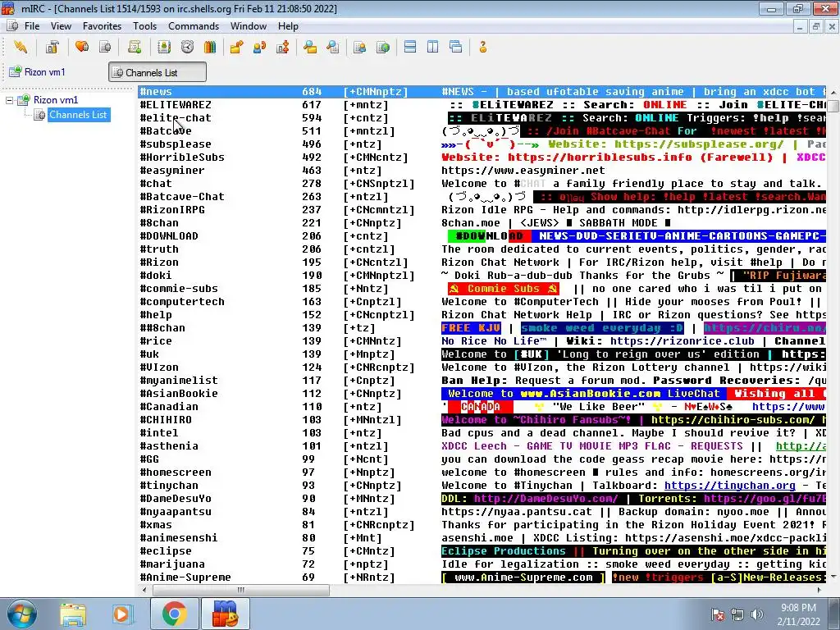Image resolution: width=840 pixels, height=630 pixels.
Task: Open the View menu
Action: (61, 26)
